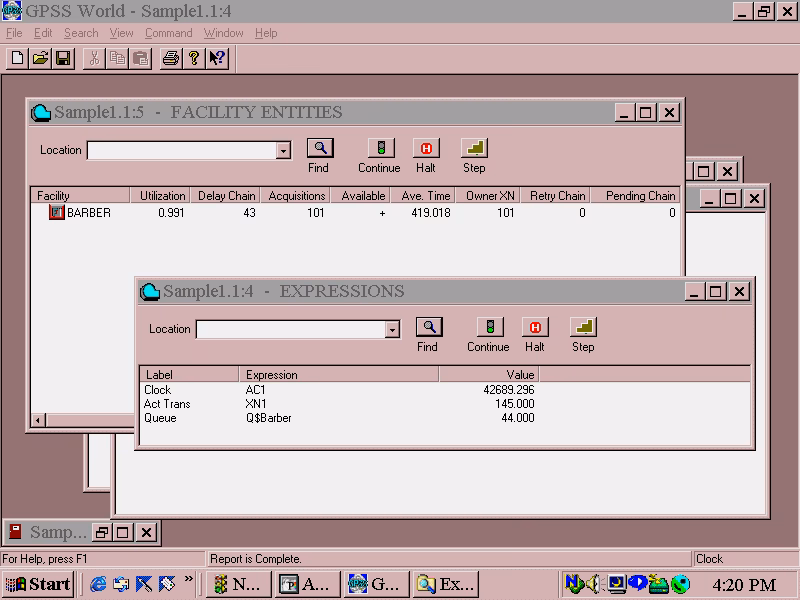Expand Location dropdown in Expressions window
800x600 pixels.
coord(392,330)
